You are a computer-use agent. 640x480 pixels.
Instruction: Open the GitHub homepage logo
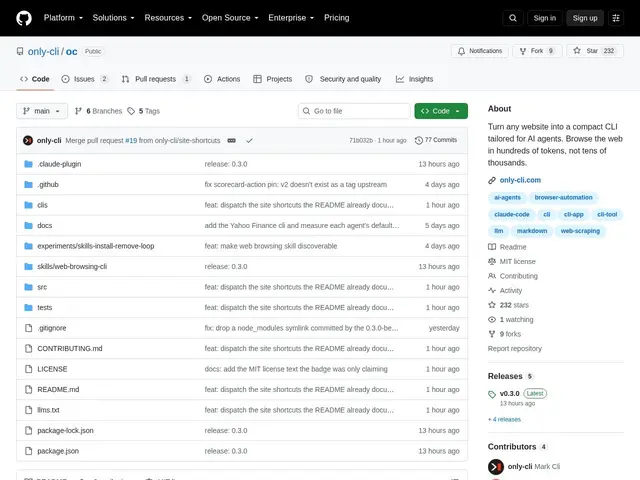click(x=24, y=18)
